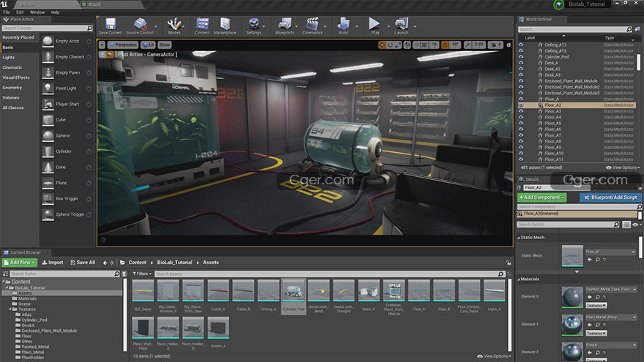644x362 pixels.
Task: Click Blueprint/Add Script button
Action: [610, 197]
